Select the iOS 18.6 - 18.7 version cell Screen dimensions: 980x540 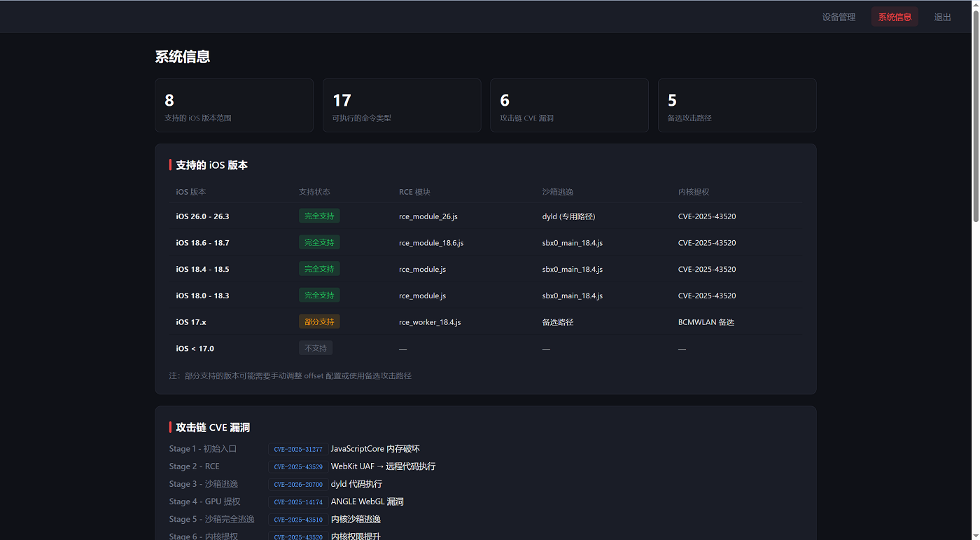tap(202, 243)
